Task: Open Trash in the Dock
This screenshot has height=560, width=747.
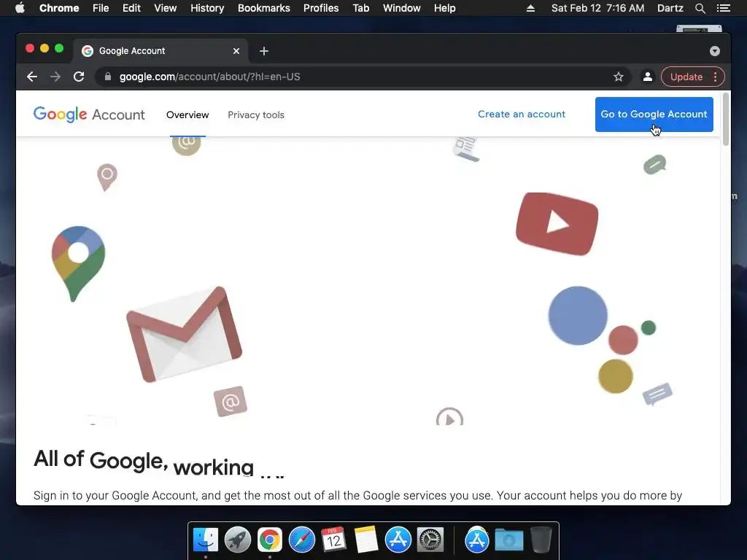Action: tap(541, 540)
